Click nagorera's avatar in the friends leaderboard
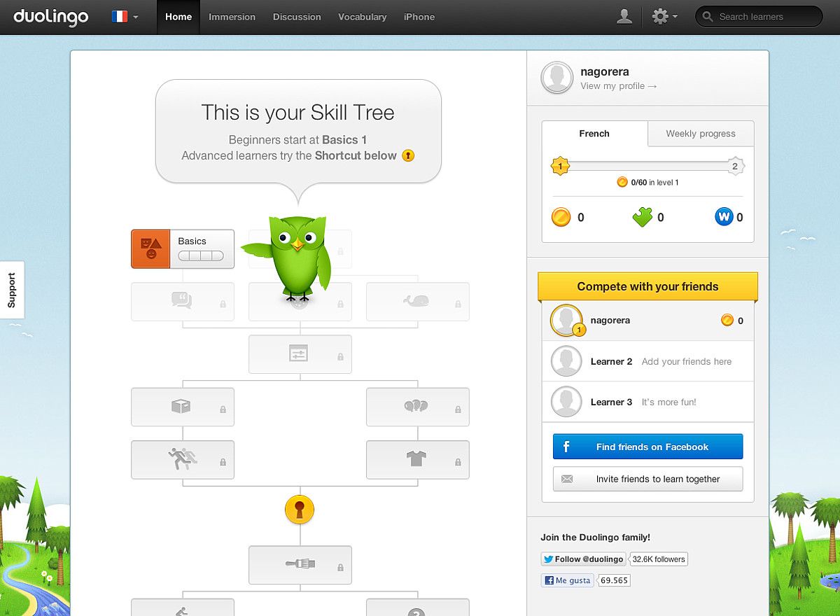The image size is (840, 616). pos(566,320)
